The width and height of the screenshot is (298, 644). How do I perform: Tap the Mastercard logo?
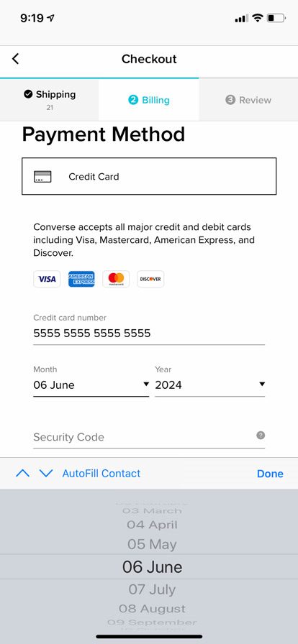pyautogui.click(x=116, y=279)
